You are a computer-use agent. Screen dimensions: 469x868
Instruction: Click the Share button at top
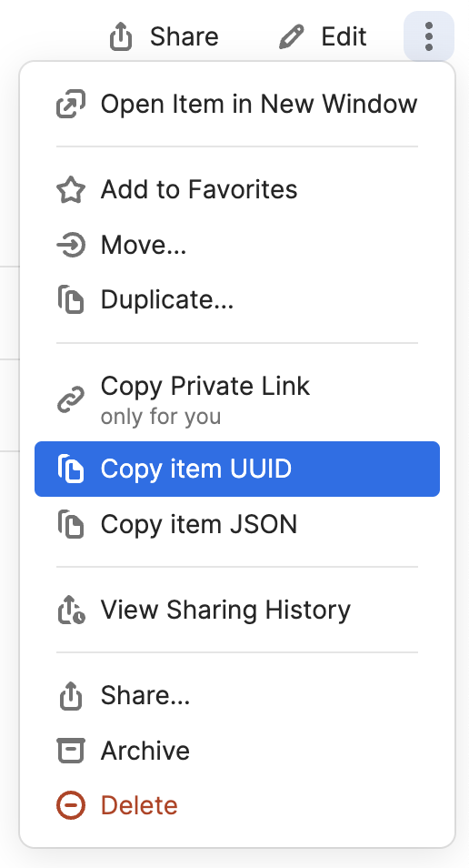[x=165, y=37]
